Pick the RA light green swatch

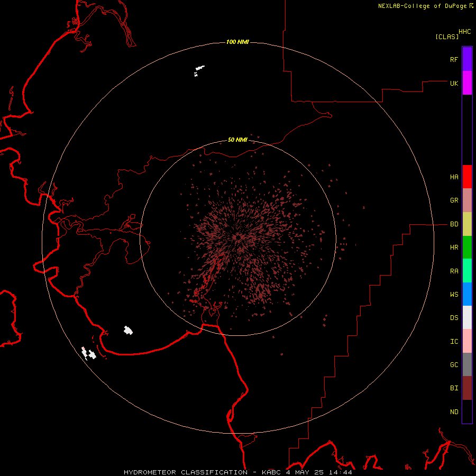pos(467,271)
